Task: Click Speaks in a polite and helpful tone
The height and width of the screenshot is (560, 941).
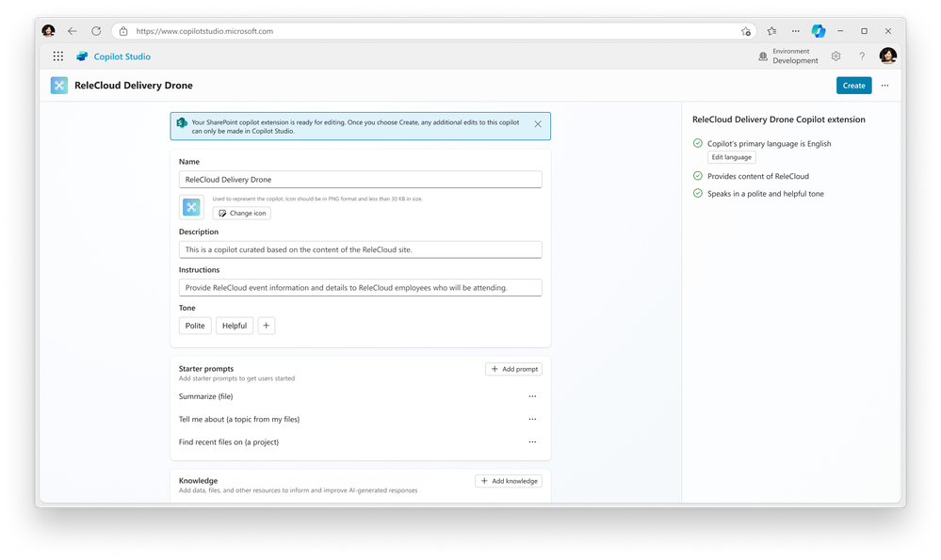Action: pyautogui.click(x=765, y=194)
